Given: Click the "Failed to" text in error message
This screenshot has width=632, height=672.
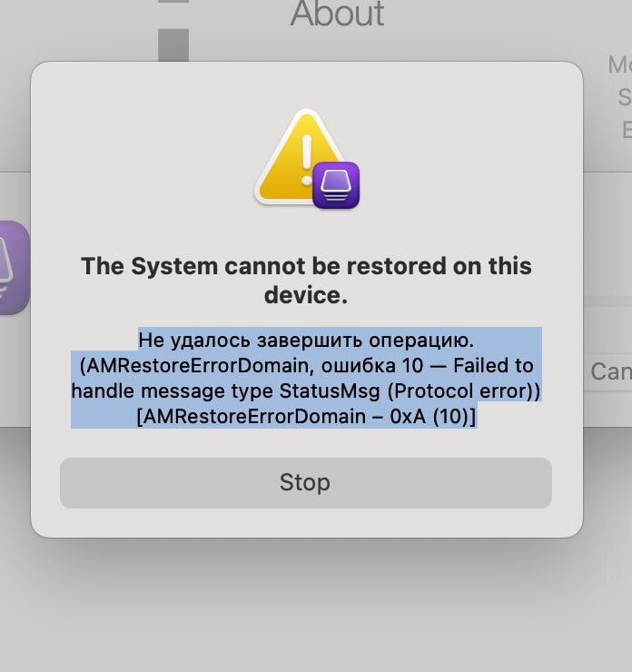Looking at the screenshot, I should pyautogui.click(x=499, y=366).
